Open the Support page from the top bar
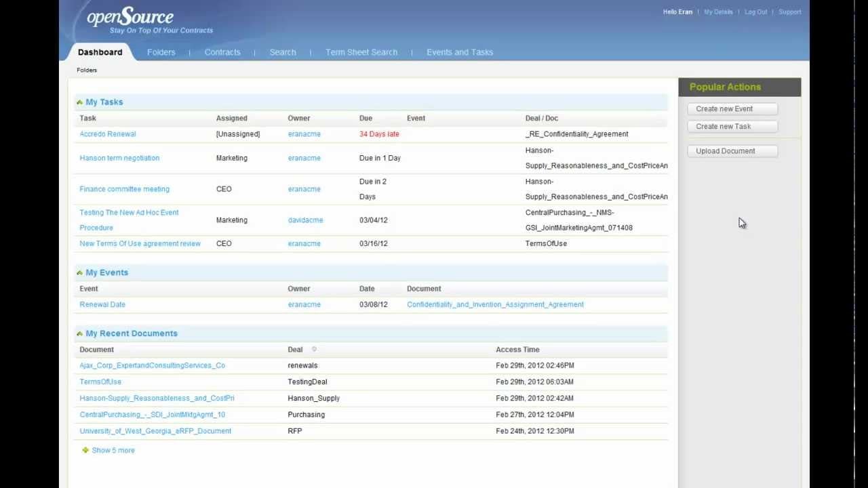This screenshot has width=868, height=488. [x=789, y=12]
